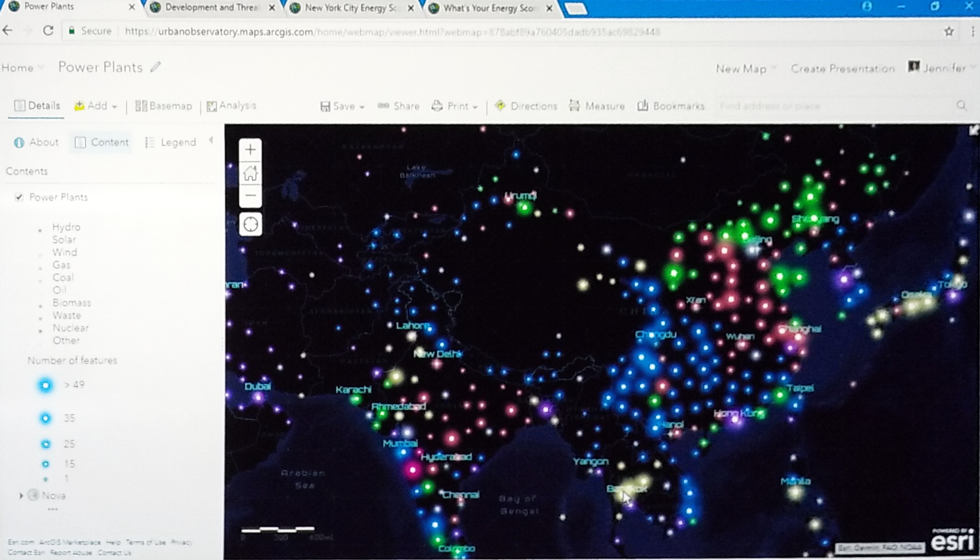Open the Add dropdown

coord(96,106)
